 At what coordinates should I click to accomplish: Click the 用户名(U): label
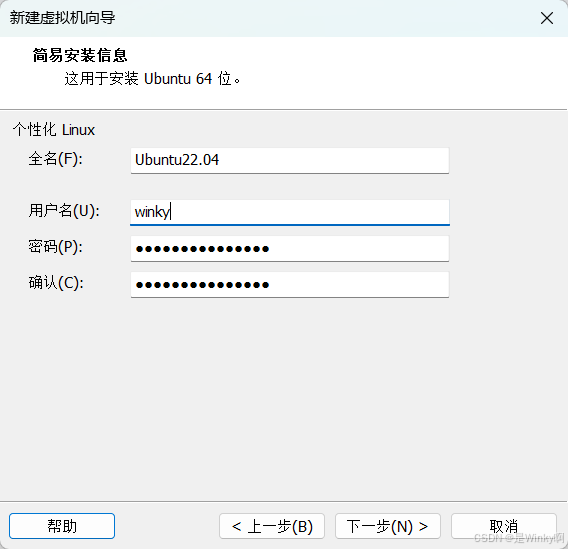[64, 211]
